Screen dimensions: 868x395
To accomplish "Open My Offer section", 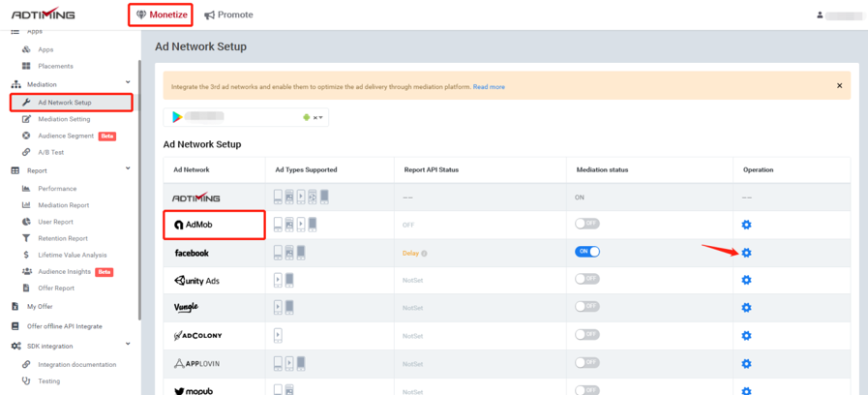I will point(40,306).
